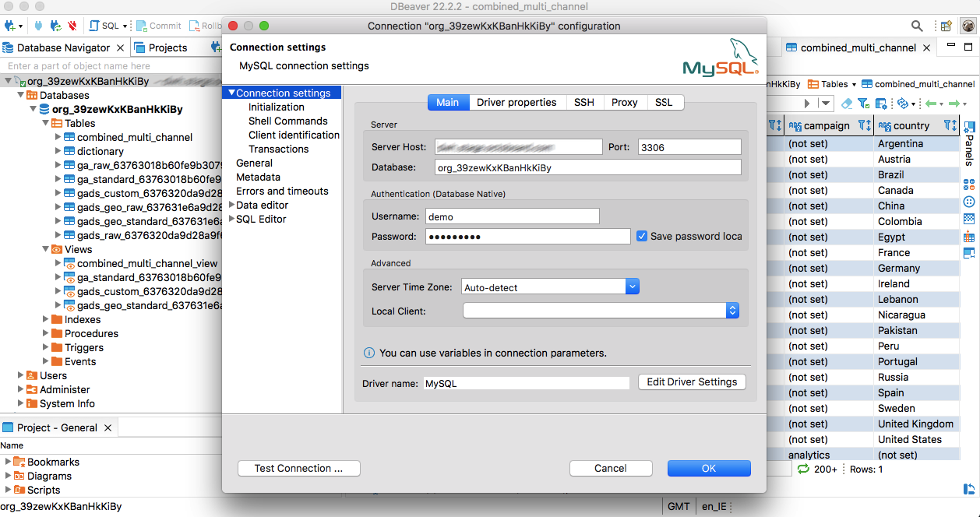The width and height of the screenshot is (980, 517).
Task: Click the Panels icon in right sidebar
Action: tap(969, 127)
